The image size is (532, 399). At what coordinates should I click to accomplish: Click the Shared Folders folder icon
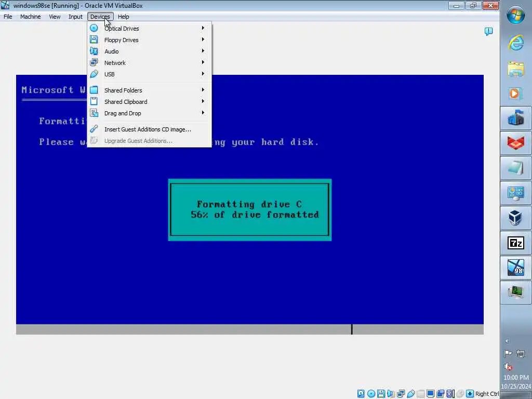(94, 90)
